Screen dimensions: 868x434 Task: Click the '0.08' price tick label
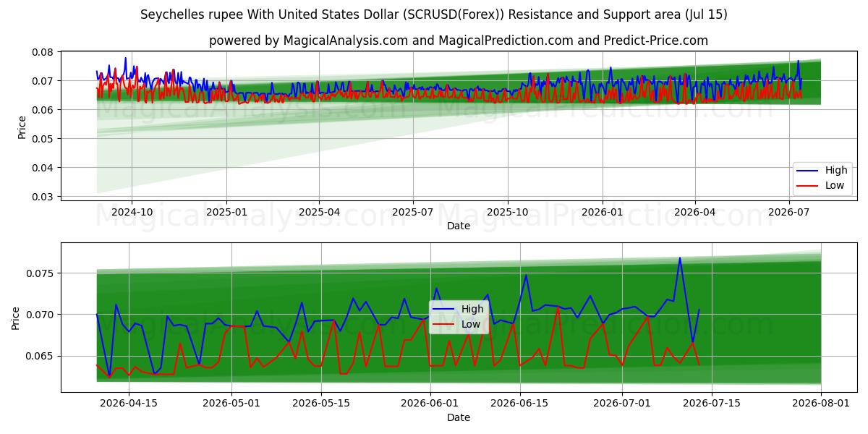pyautogui.click(x=43, y=52)
